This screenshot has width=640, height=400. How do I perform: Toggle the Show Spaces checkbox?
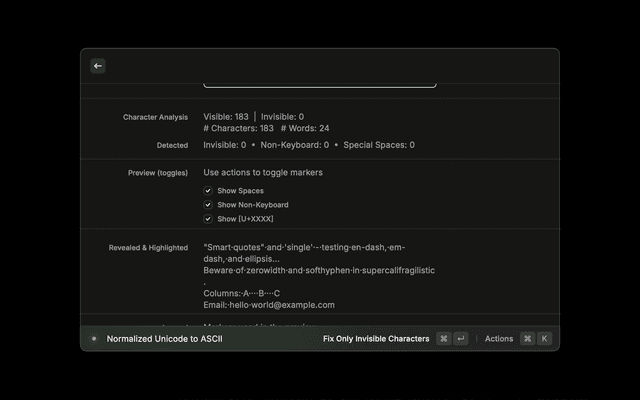click(208, 190)
